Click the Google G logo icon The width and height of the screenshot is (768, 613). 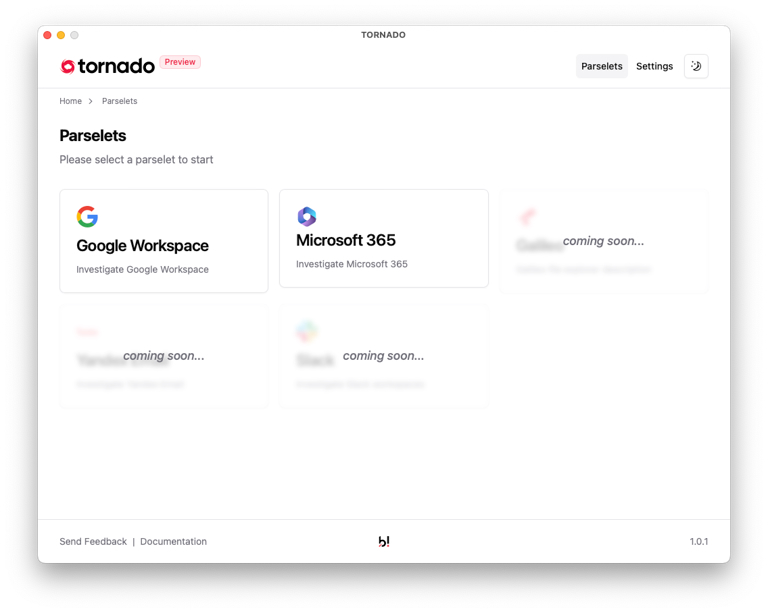click(x=87, y=216)
